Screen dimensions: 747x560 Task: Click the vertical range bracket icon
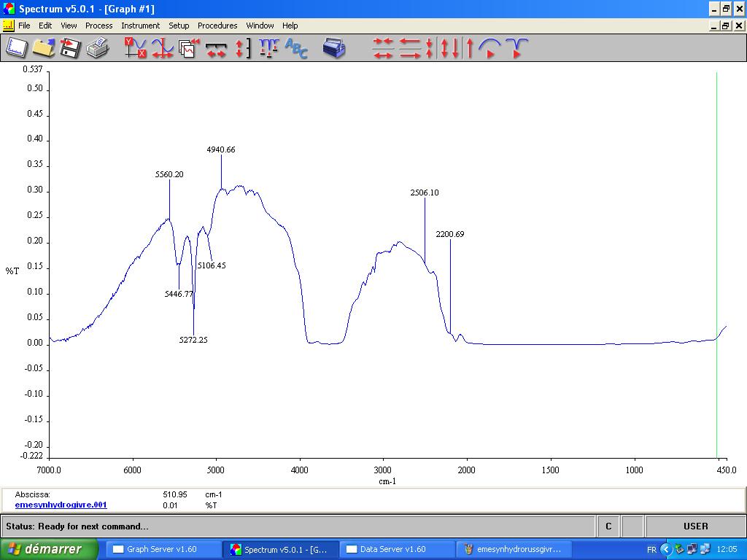(x=242, y=48)
